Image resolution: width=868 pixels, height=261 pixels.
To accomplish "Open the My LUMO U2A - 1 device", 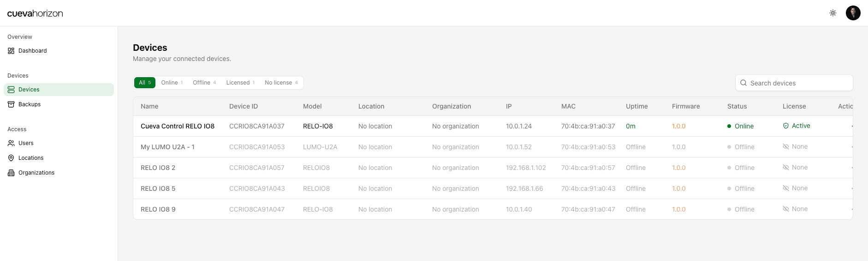I will (167, 147).
